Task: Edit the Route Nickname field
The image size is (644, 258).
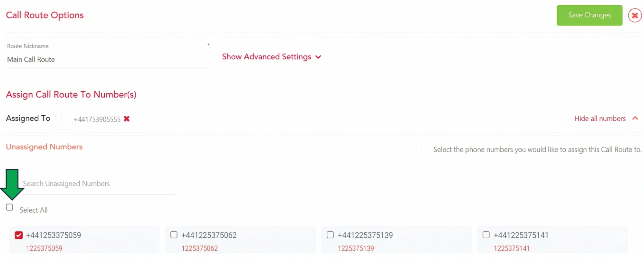Action: [x=108, y=60]
